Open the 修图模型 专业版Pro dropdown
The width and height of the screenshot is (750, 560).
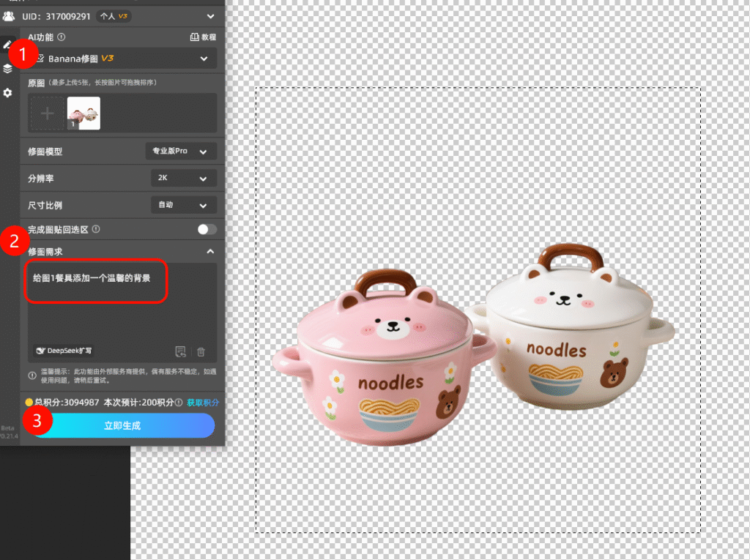pyautogui.click(x=181, y=152)
